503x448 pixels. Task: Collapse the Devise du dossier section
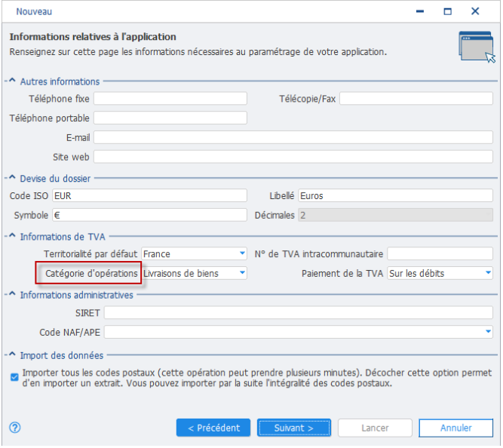[12, 177]
